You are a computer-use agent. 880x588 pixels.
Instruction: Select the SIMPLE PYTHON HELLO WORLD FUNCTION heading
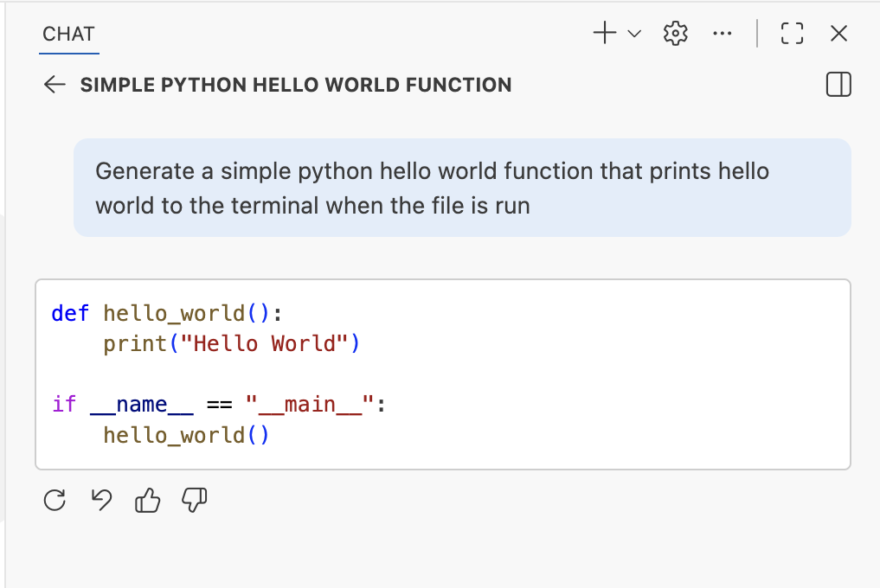(296, 84)
